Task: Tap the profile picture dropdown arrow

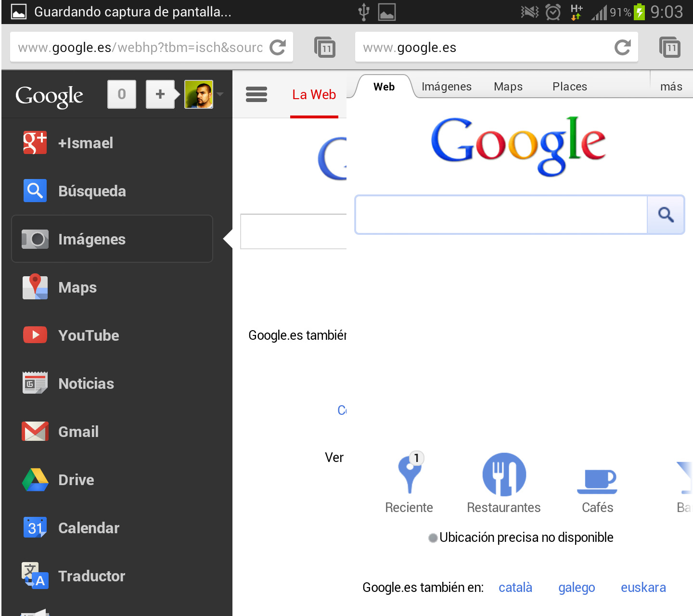Action: pyautogui.click(x=219, y=95)
